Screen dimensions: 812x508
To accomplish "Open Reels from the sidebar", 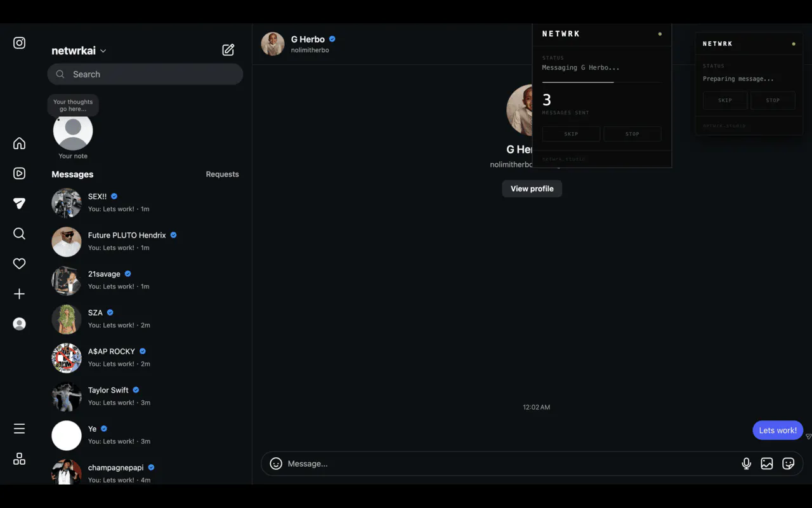I will coord(20,173).
